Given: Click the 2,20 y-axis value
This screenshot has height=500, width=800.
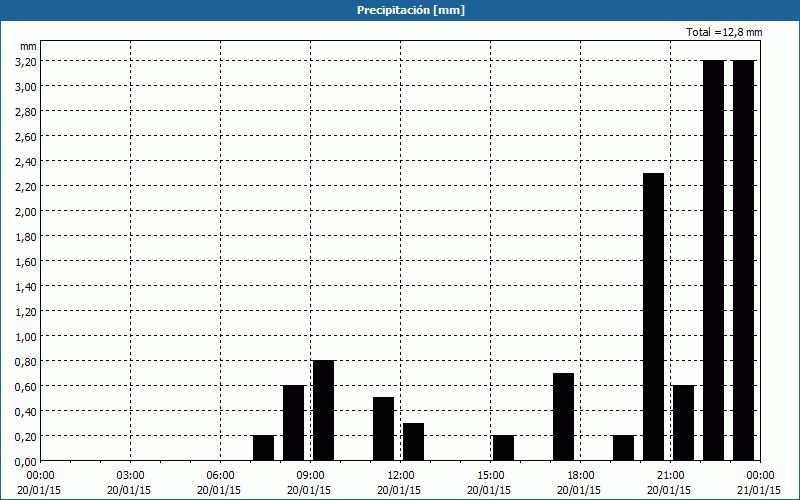Looking at the screenshot, I should pyautogui.click(x=26, y=186).
